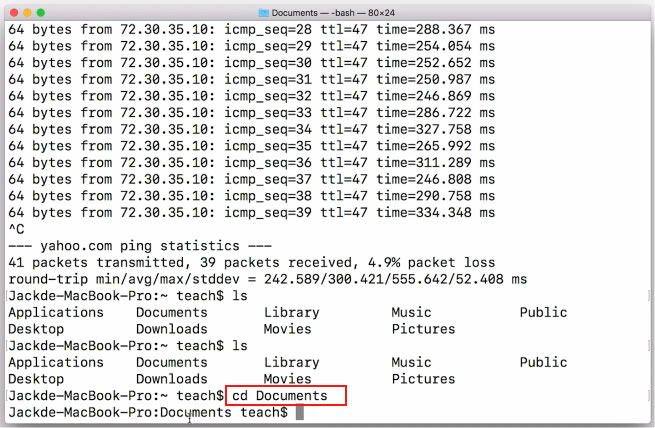Click the "^C" interrupt line

tap(16, 229)
